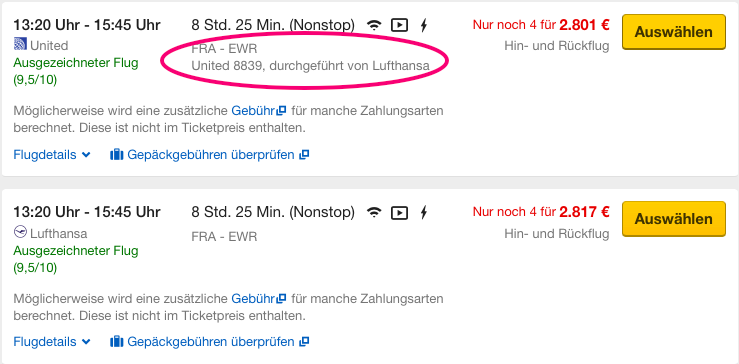Click the United airline logo
The height and width of the screenshot is (364, 739).
pyautogui.click(x=20, y=45)
